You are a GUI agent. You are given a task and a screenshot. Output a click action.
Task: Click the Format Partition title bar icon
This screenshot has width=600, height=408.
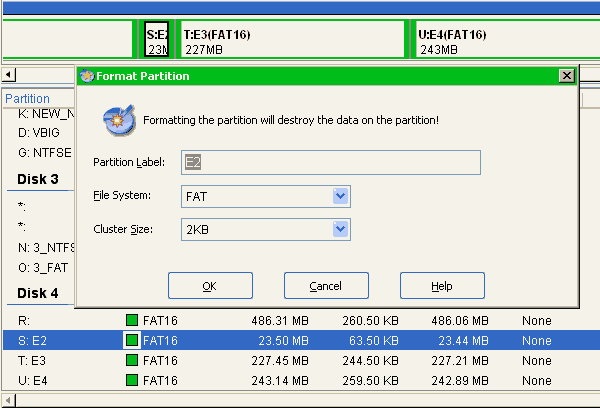tap(87, 76)
